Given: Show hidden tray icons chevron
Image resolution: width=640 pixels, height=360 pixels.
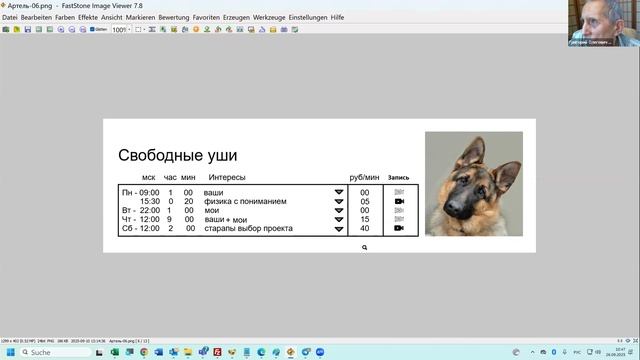Looking at the screenshot, I should tap(532, 352).
